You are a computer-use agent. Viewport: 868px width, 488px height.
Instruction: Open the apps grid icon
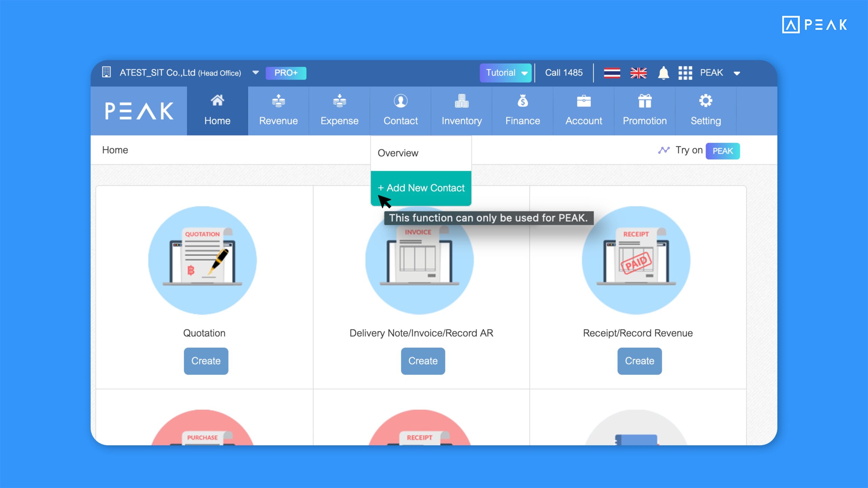tap(685, 73)
